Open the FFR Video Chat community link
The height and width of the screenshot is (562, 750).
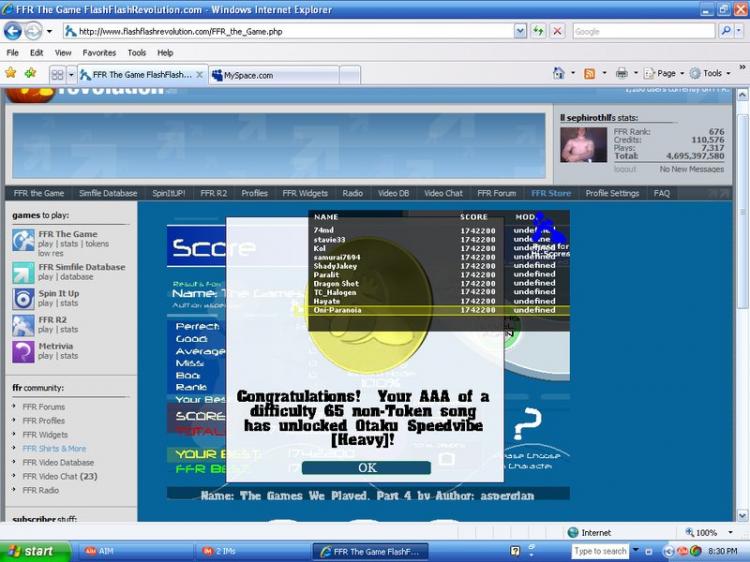point(58,477)
